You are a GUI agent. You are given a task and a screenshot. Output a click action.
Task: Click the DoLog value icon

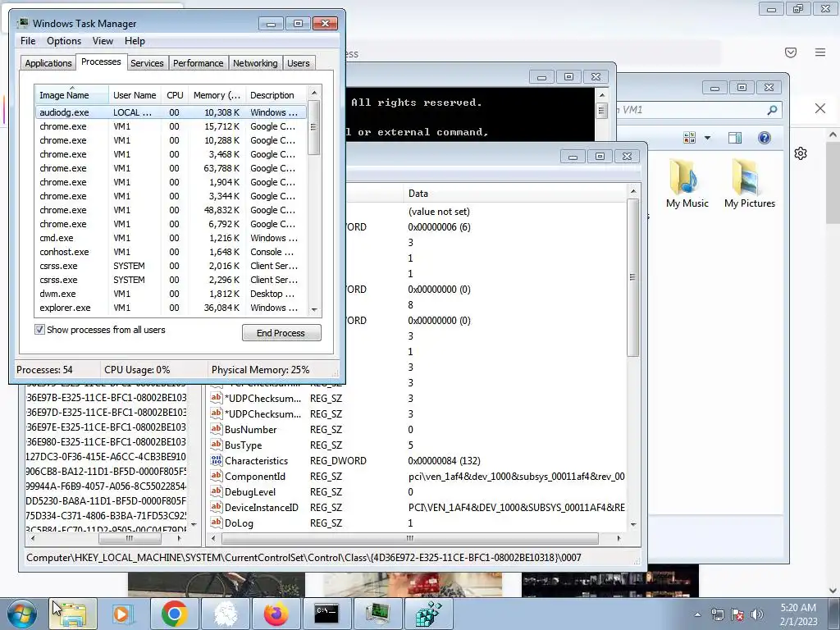tap(216, 522)
